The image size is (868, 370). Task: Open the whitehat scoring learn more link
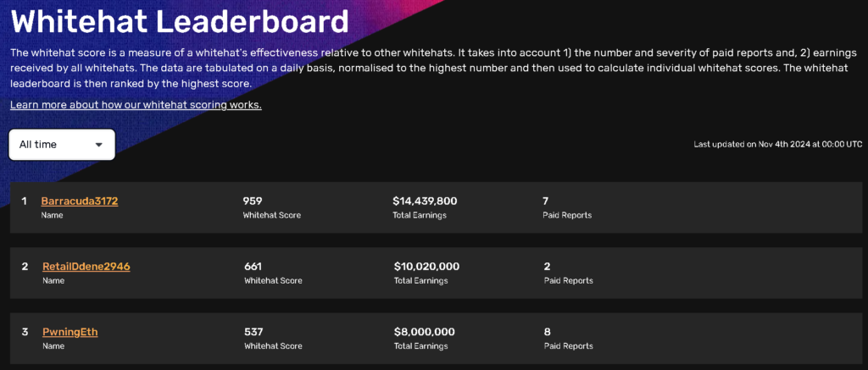(136, 105)
